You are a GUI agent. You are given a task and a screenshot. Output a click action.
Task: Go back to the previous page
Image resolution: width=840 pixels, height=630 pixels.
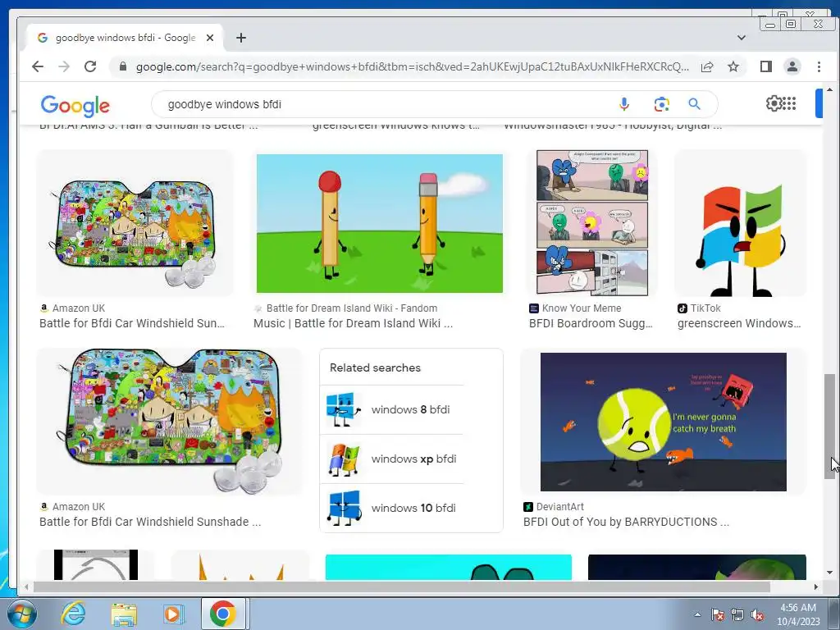click(x=38, y=66)
